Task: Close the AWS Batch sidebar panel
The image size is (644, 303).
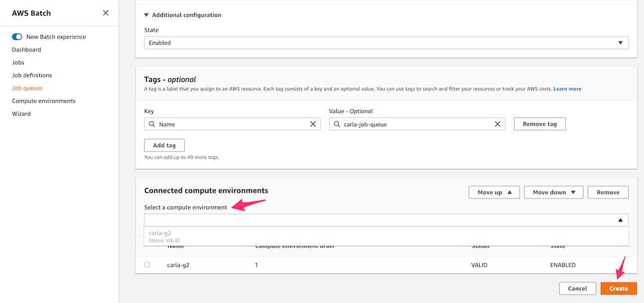Action: (x=106, y=13)
